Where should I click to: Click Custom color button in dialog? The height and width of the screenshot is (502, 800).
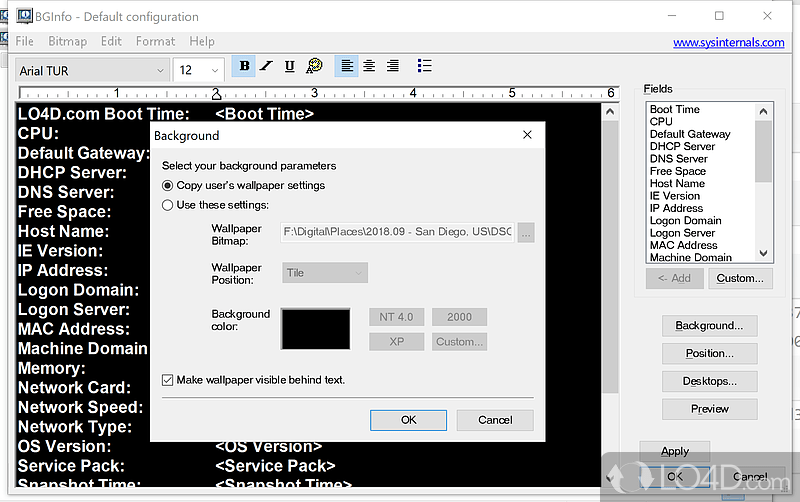tap(459, 342)
